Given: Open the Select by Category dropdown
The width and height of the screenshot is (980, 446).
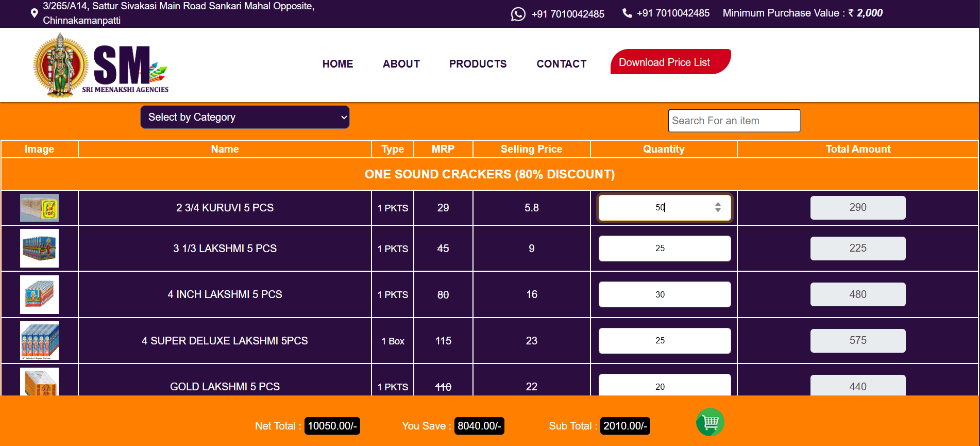Looking at the screenshot, I should click(245, 117).
